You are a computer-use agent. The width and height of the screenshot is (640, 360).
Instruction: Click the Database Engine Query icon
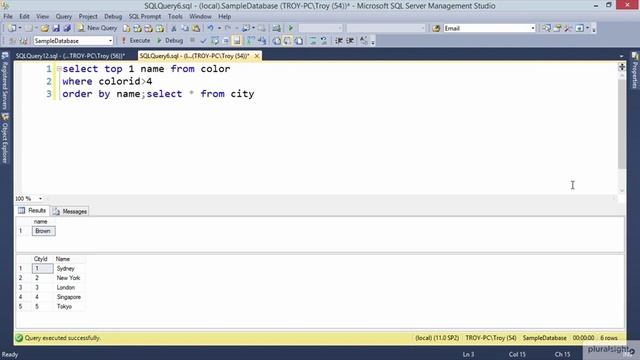tap(127, 28)
